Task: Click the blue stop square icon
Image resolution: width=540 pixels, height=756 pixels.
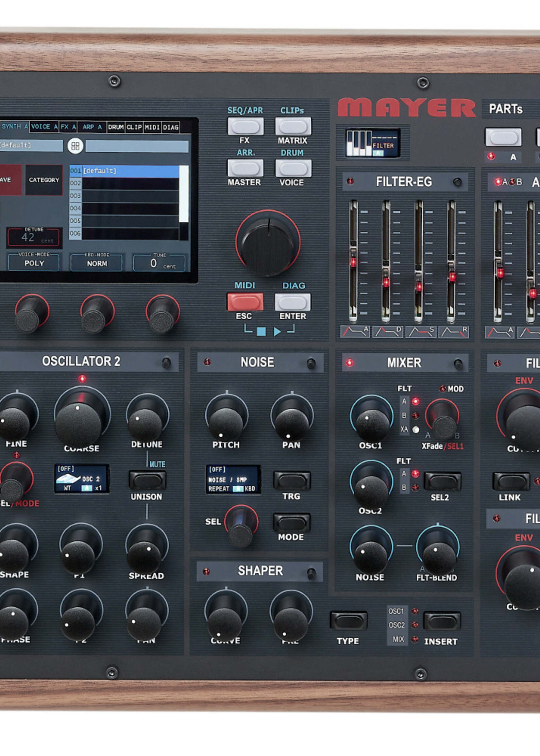Action: coord(262,331)
